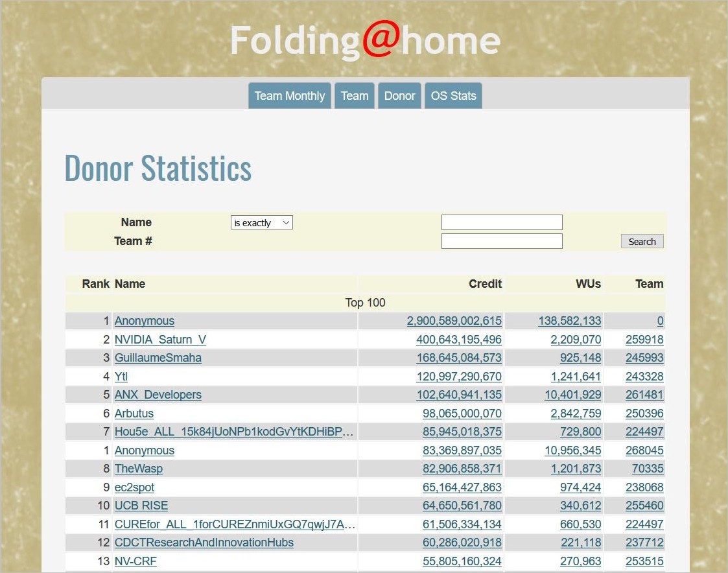The height and width of the screenshot is (573, 728).
Task: Select the Donor tab
Action: pos(399,96)
